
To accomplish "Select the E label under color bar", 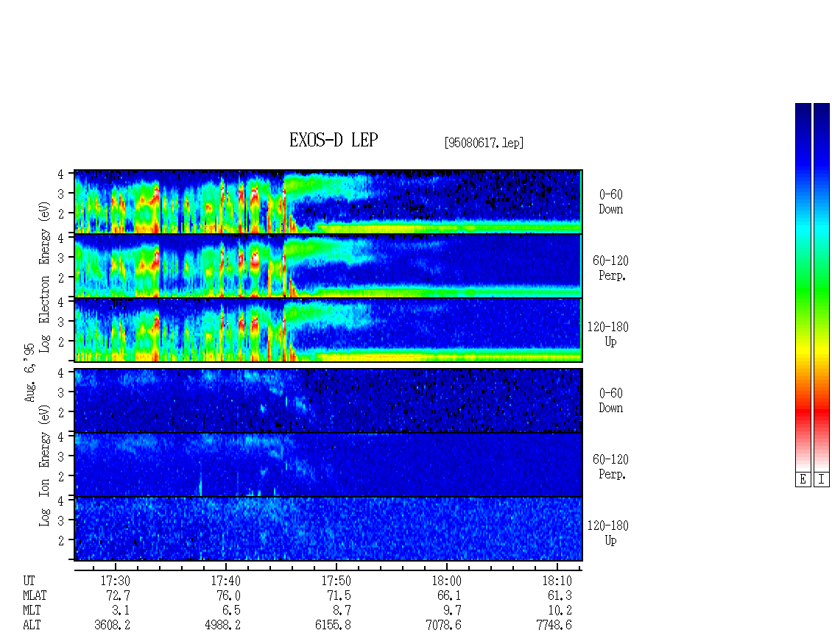I will [803, 480].
